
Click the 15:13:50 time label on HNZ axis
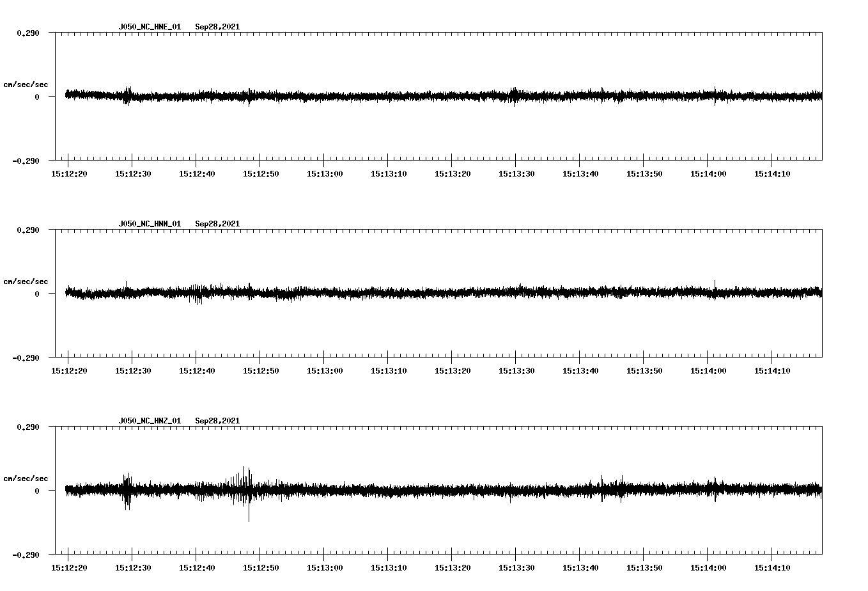coord(644,568)
